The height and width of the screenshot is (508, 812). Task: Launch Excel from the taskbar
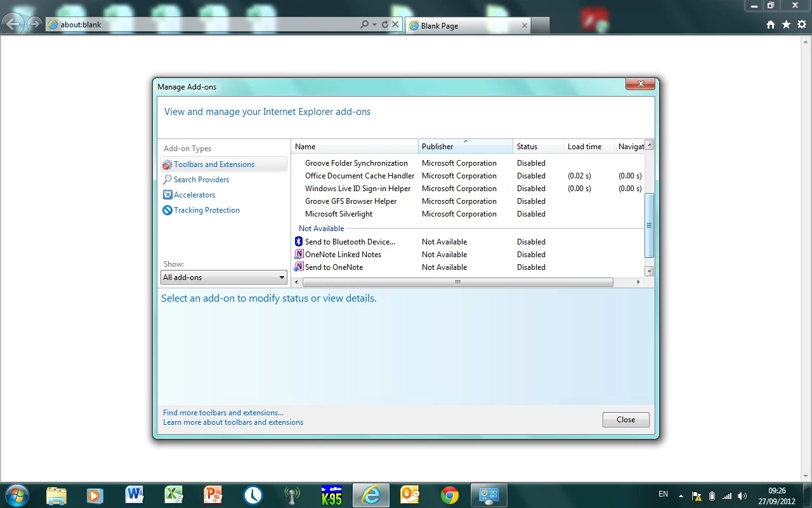tap(174, 495)
